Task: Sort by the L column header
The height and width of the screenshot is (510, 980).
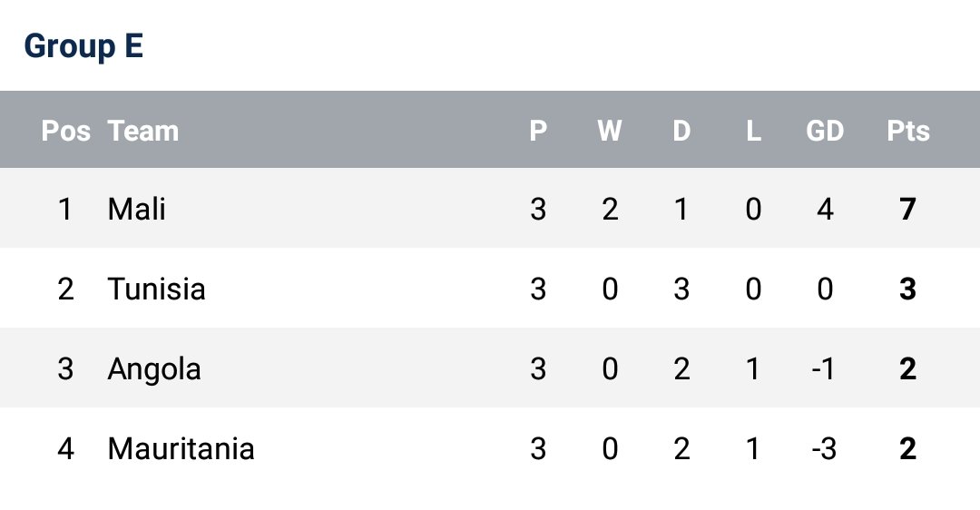Action: pos(753,131)
